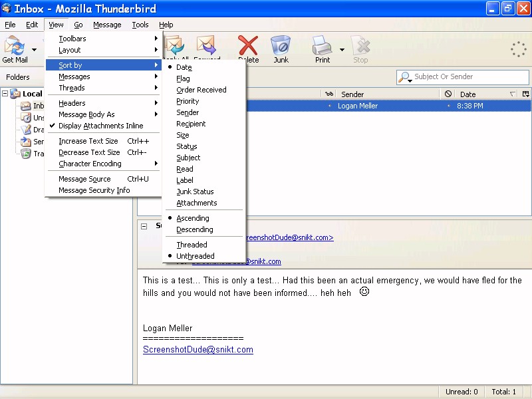The image size is (532, 399).
Task: Click the Total: 1 status entry
Action: pyautogui.click(x=503, y=392)
